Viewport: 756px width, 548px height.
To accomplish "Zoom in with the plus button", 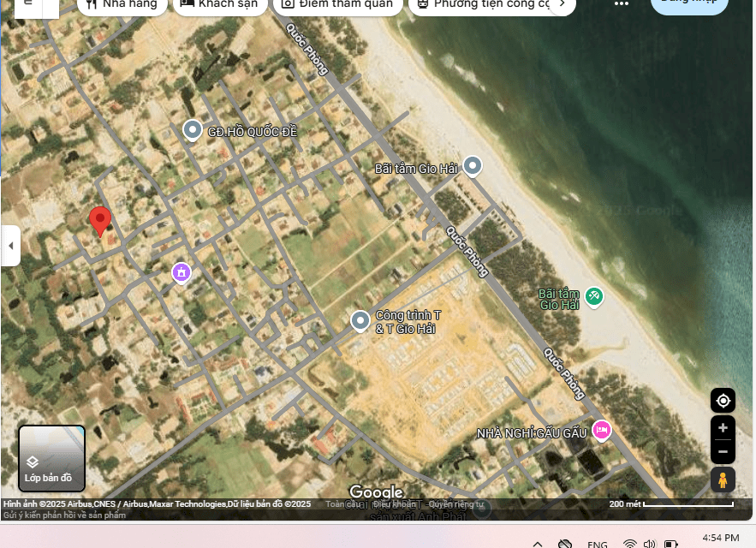I will 723,428.
